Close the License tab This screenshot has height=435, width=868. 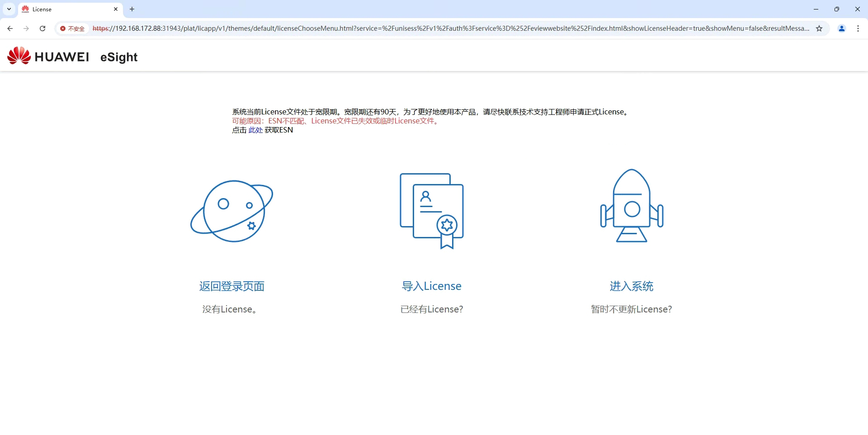pos(116,9)
